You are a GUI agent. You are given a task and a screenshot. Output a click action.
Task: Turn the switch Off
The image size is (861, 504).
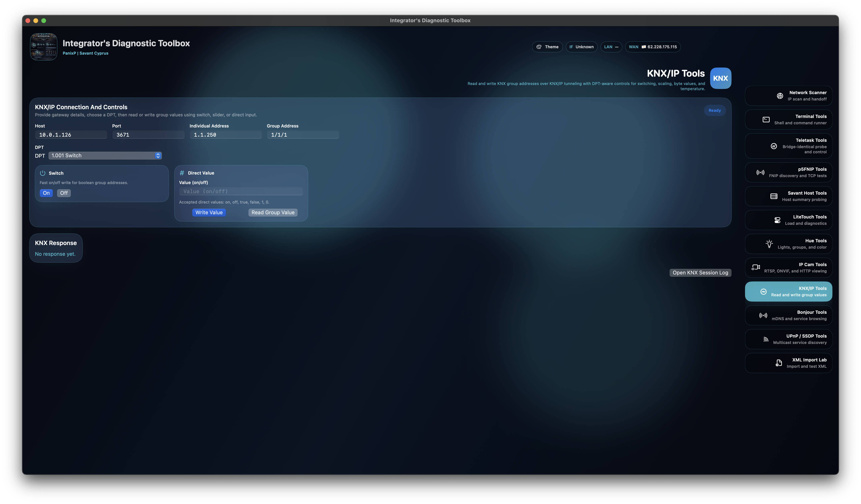(64, 193)
